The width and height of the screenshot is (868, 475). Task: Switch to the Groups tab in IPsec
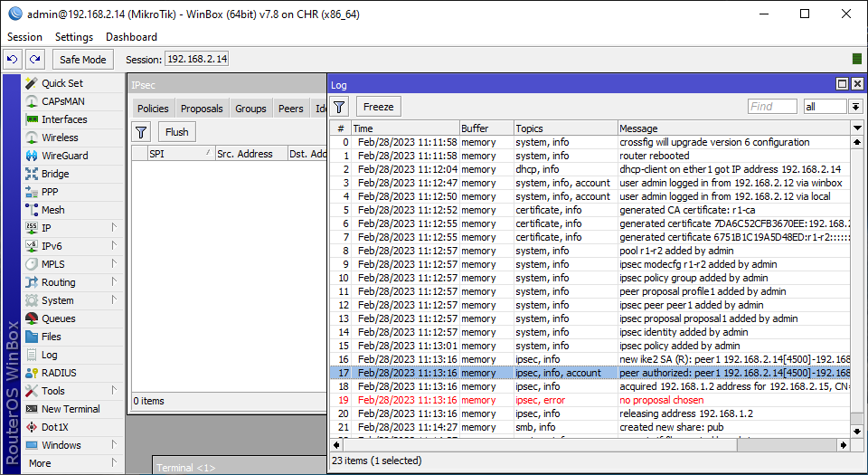pyautogui.click(x=250, y=109)
